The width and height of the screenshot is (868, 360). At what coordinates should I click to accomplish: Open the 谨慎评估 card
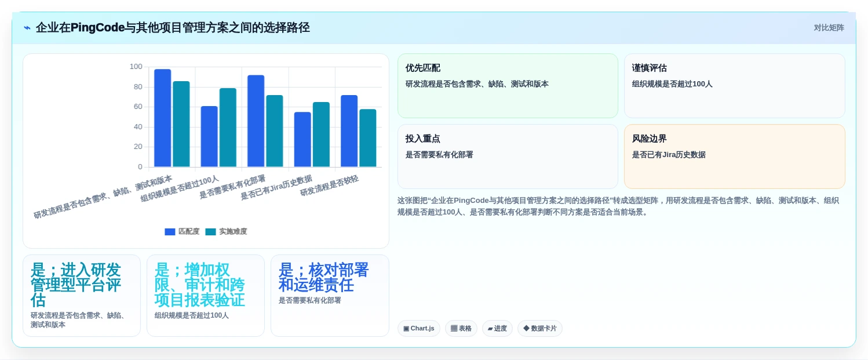734,86
